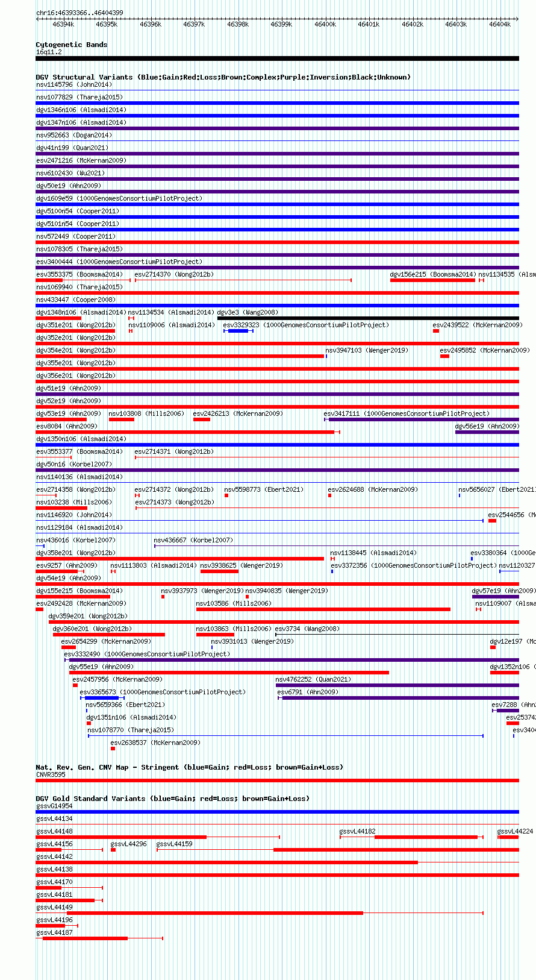The image size is (536, 980).
Task: Open variant dgv356e201 (Wong2012b)
Action: click(x=76, y=375)
